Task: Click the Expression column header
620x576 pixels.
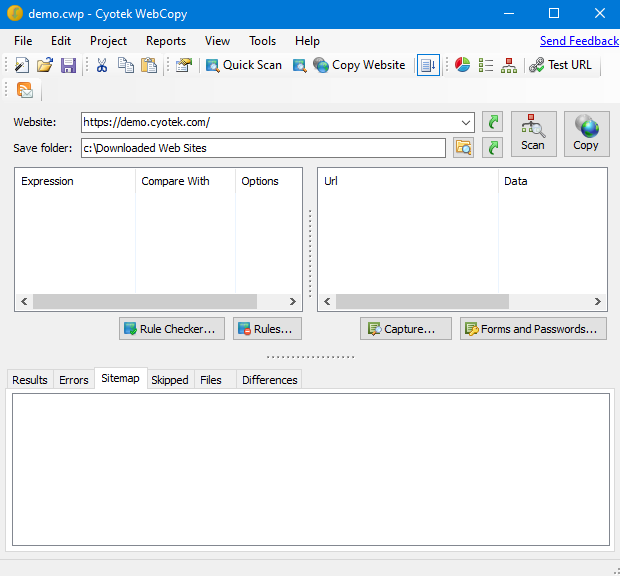Action: point(75,181)
